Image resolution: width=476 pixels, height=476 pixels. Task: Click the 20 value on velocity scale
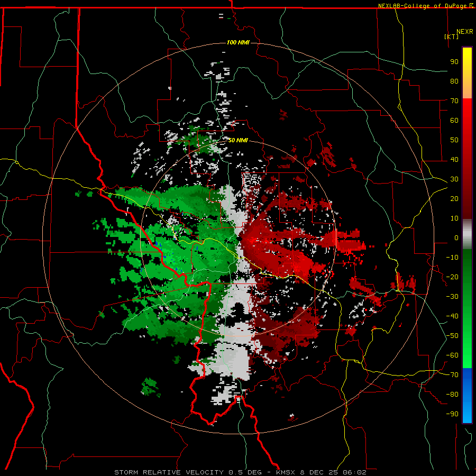click(454, 199)
